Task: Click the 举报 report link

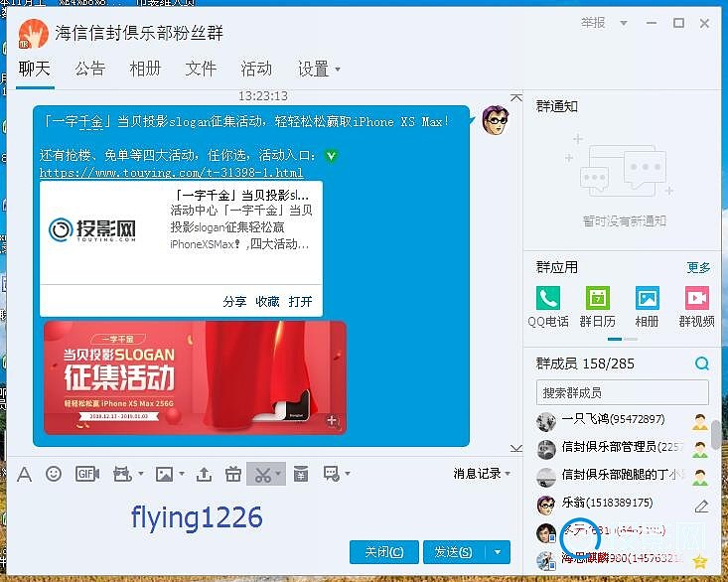Action: click(x=593, y=23)
